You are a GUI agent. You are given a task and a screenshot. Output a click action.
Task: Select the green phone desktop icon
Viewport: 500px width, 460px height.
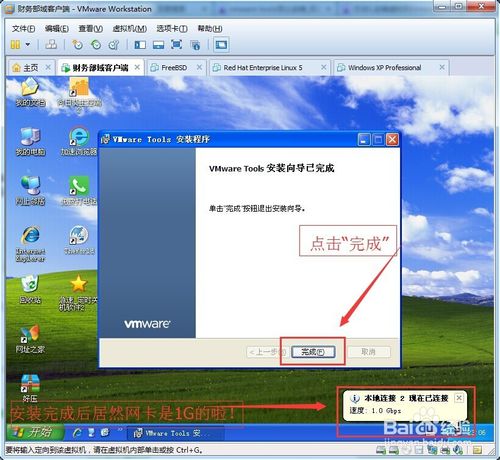(79, 191)
